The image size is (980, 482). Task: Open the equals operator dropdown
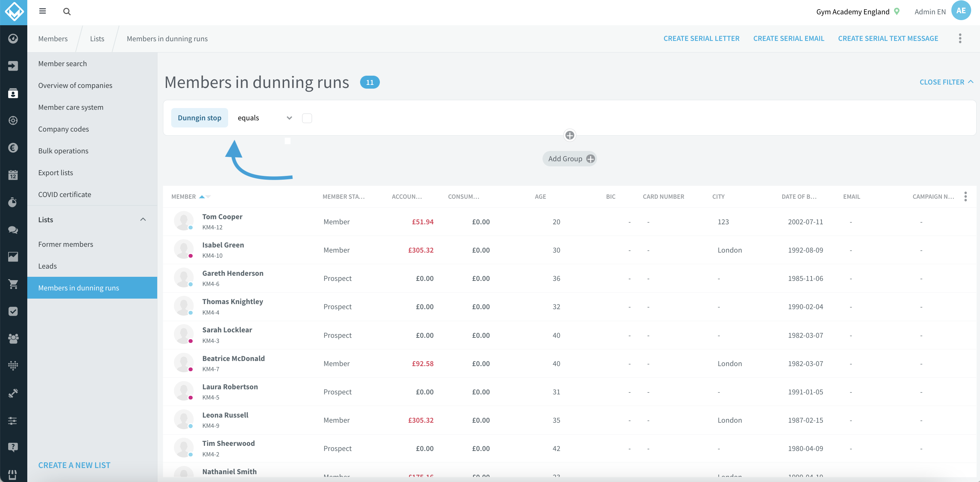pos(265,118)
